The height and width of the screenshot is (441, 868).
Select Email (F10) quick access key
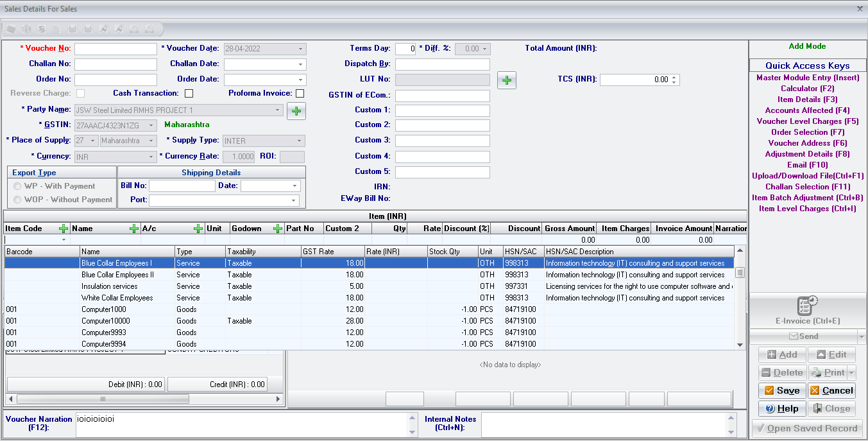click(808, 165)
